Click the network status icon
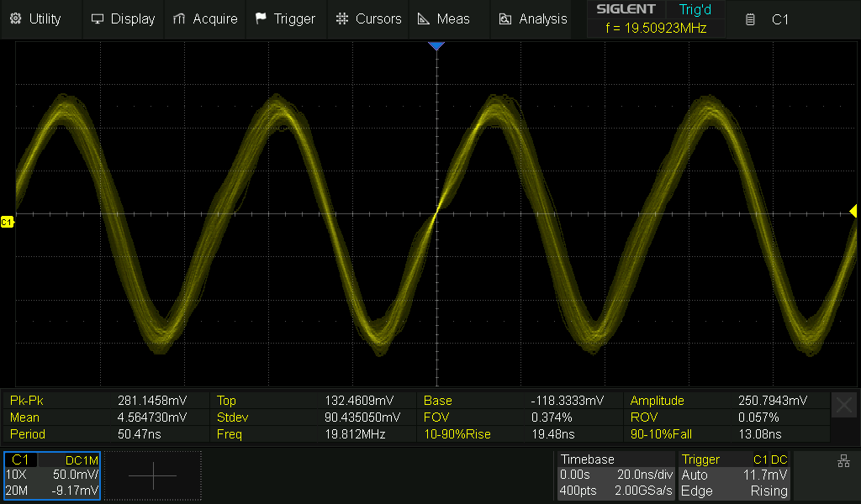The image size is (861, 504). [x=843, y=460]
